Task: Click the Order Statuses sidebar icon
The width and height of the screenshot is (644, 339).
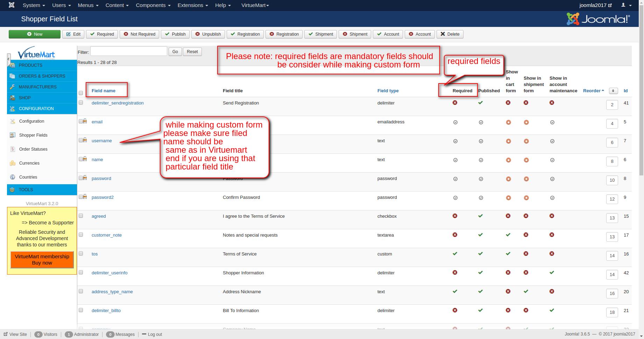Action: [13, 149]
